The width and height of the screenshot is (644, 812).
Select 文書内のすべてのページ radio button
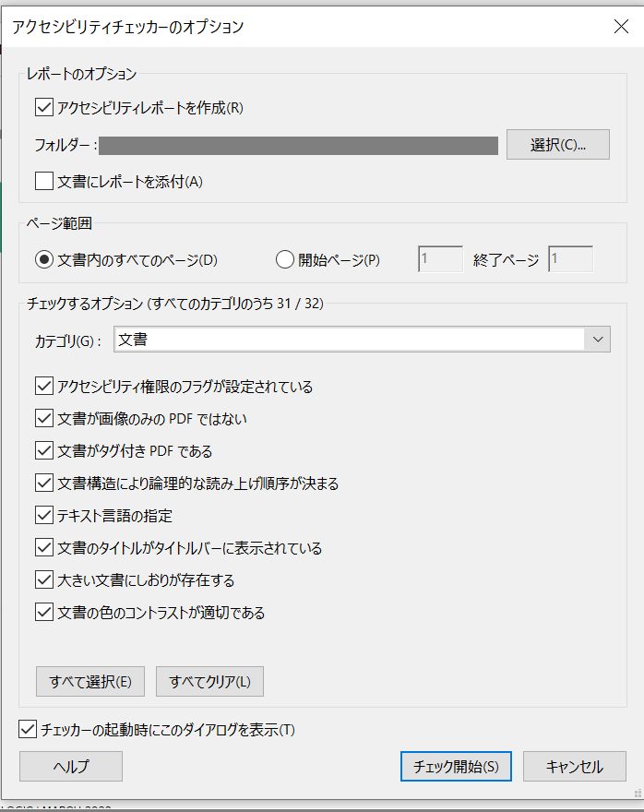[44, 259]
